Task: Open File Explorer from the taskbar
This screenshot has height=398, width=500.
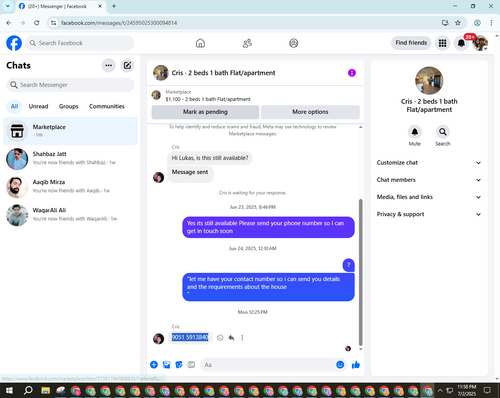Action: coord(46,390)
